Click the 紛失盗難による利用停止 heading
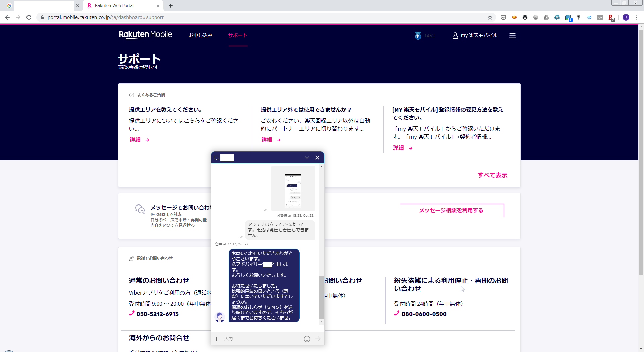The height and width of the screenshot is (352, 644). coord(451,284)
